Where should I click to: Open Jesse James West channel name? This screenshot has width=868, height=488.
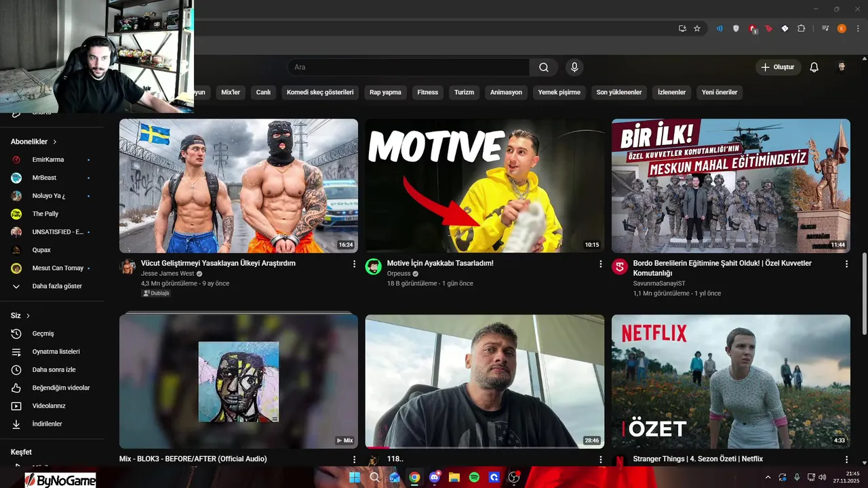tap(167, 273)
